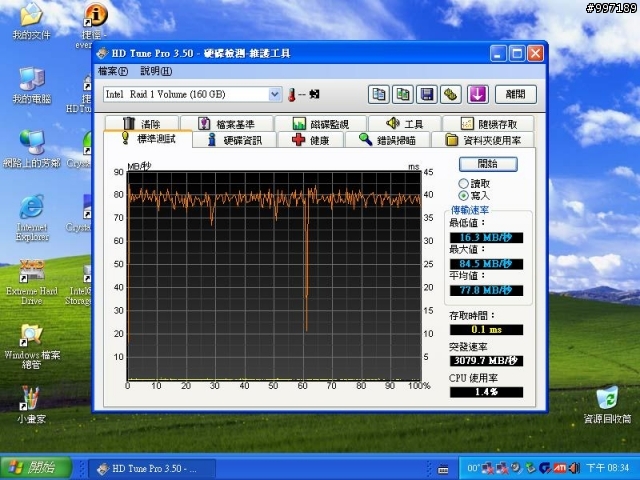Open the options wrench toolbar icon
Screen dimensions: 640x480
451,95
